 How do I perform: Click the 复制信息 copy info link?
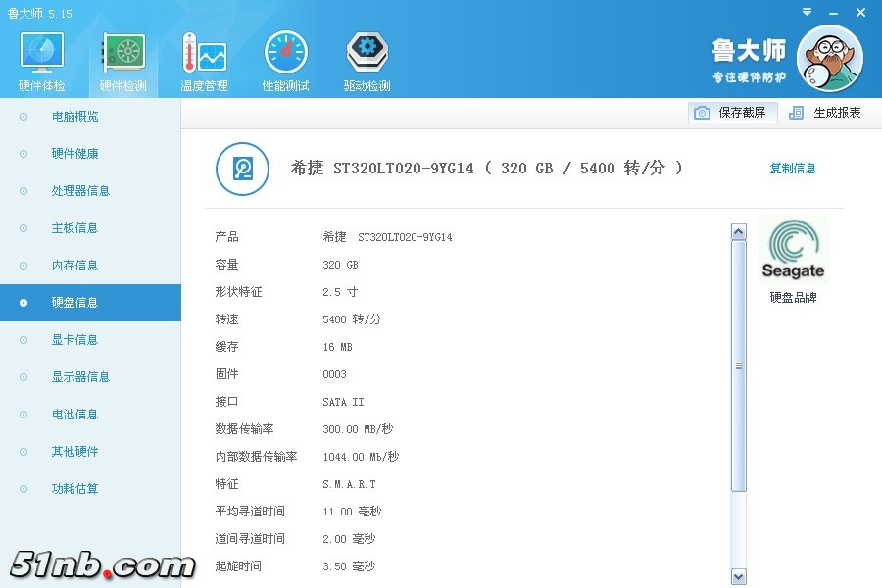point(793,169)
